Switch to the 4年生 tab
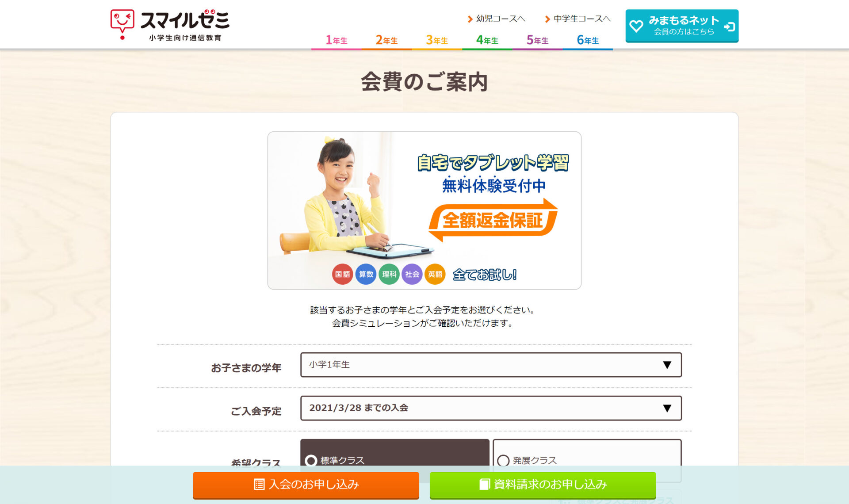 [487, 40]
